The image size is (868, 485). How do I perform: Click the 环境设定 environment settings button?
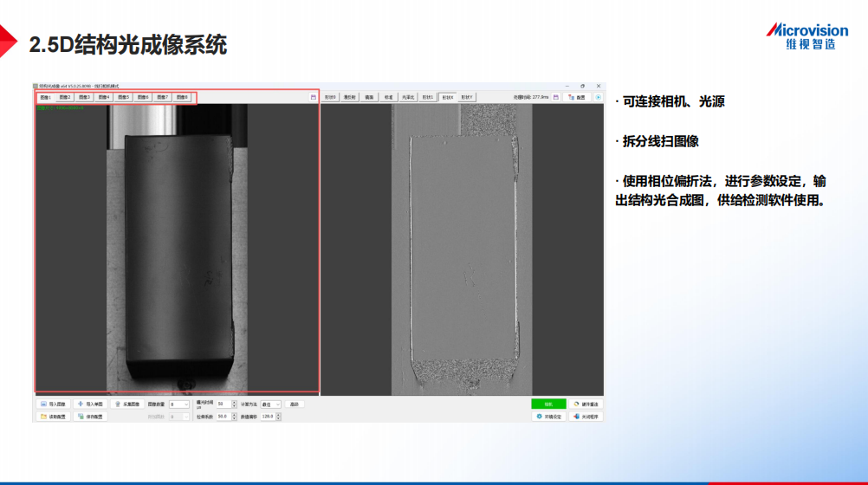[548, 417]
